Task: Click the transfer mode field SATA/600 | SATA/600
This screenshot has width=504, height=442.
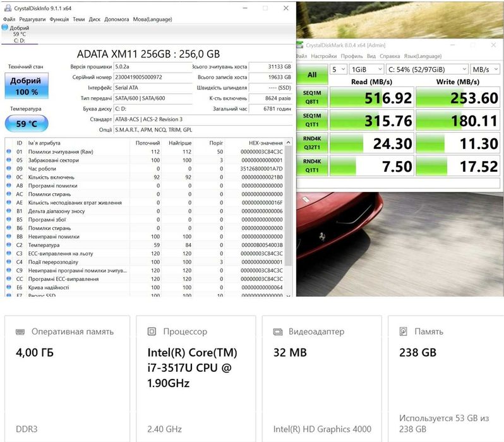Action: tap(153, 99)
